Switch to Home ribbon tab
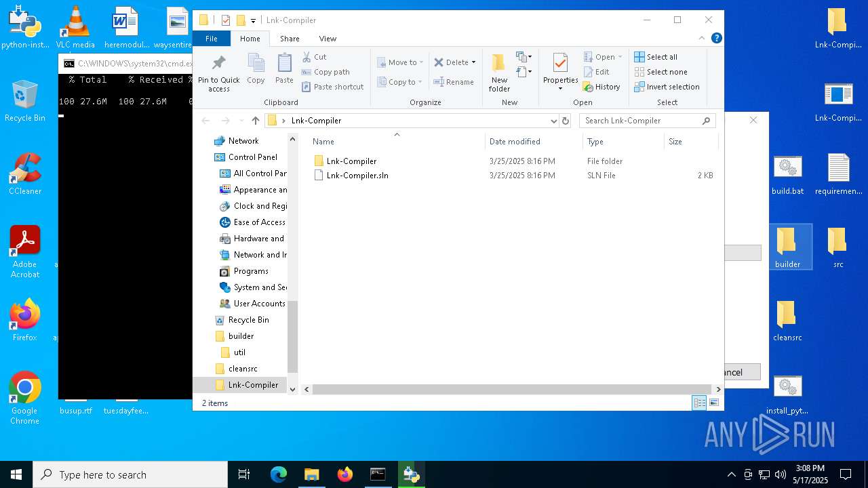Screen dimensions: 868x488 pos(250,39)
